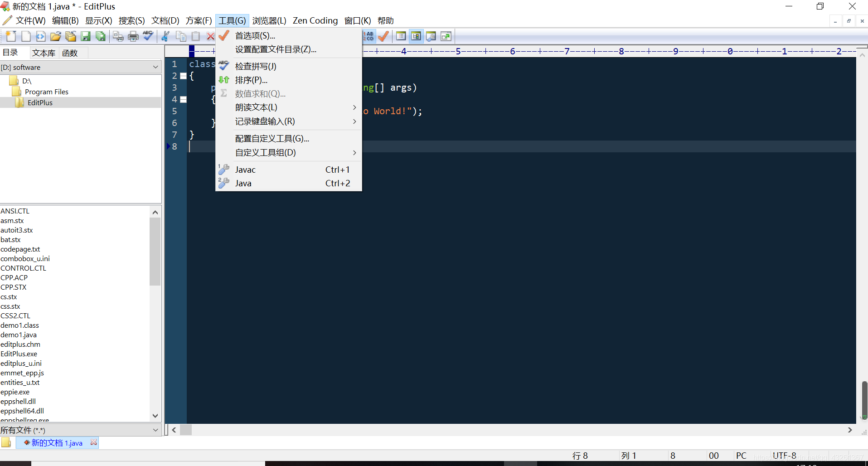
Task: Select editplus_u.ini in file list
Action: [x=21, y=364]
